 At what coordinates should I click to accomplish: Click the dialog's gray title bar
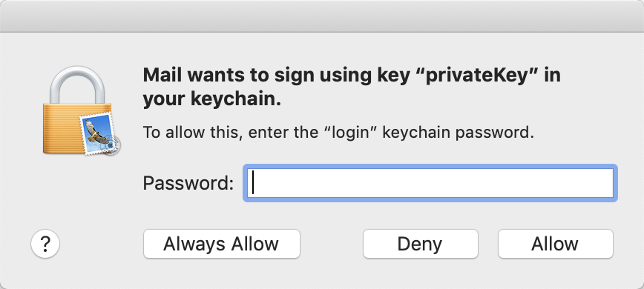coord(322,16)
